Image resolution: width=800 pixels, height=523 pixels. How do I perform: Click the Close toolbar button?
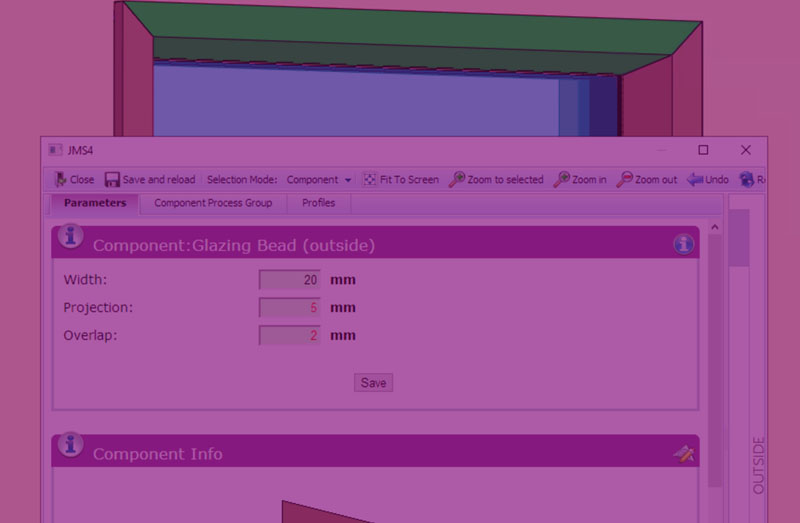[x=73, y=180]
